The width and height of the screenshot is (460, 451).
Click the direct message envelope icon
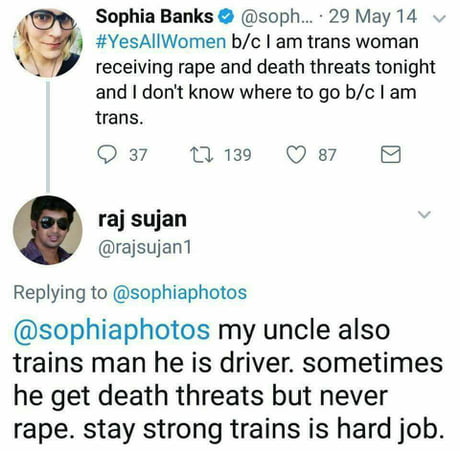[x=391, y=154]
